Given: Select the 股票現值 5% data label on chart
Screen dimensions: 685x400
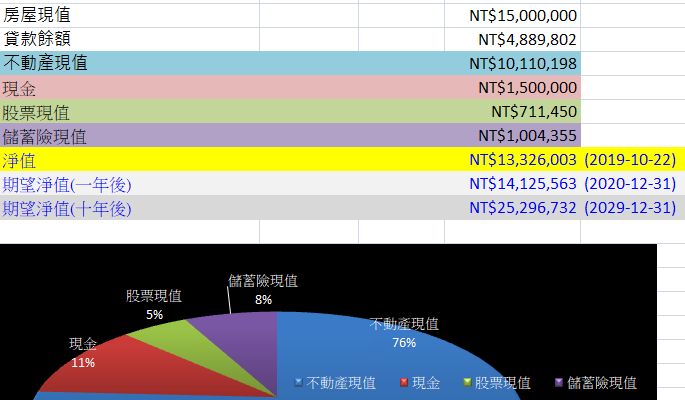Looking at the screenshot, I should tap(154, 304).
